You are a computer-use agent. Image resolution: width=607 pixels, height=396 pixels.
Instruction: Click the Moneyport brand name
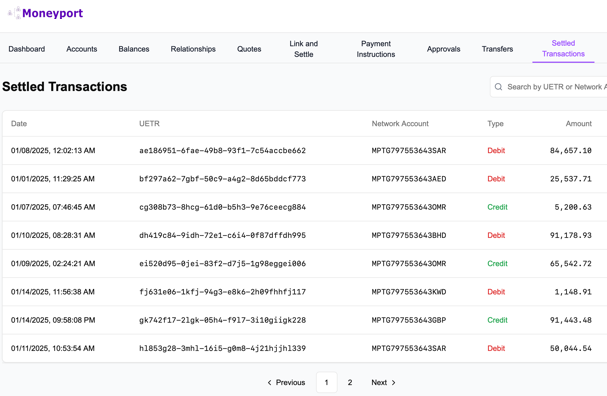click(53, 13)
